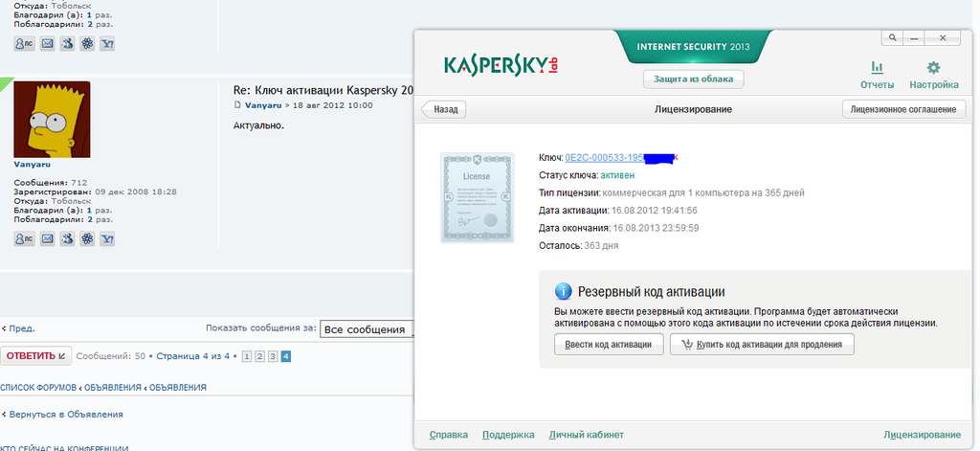Click СПИСОК ФОРУМОВ breadcrumb link

point(38,387)
